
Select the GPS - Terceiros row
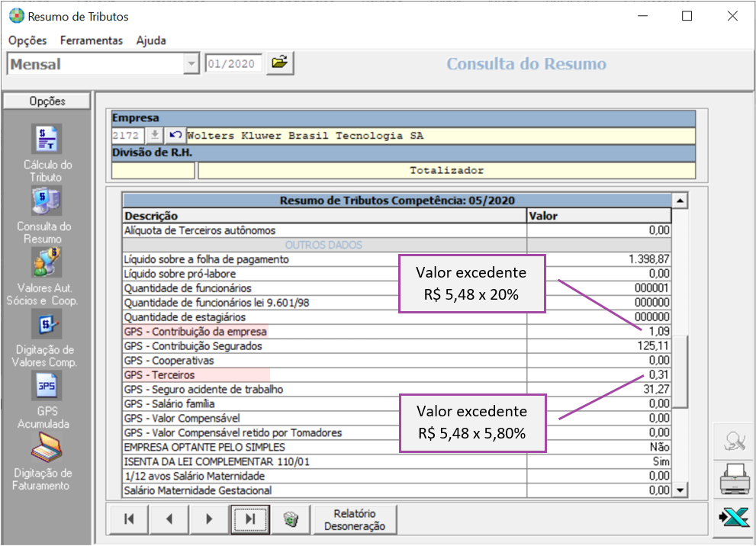click(x=397, y=375)
